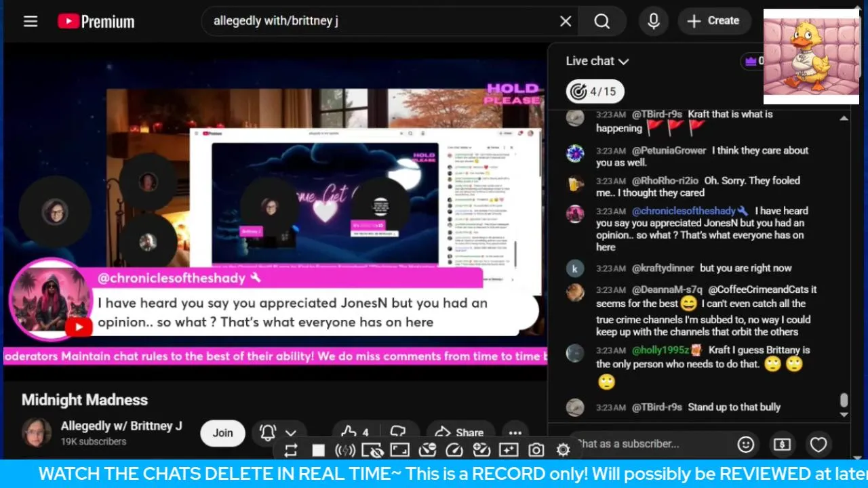Expand the notification options chevron

click(x=291, y=432)
